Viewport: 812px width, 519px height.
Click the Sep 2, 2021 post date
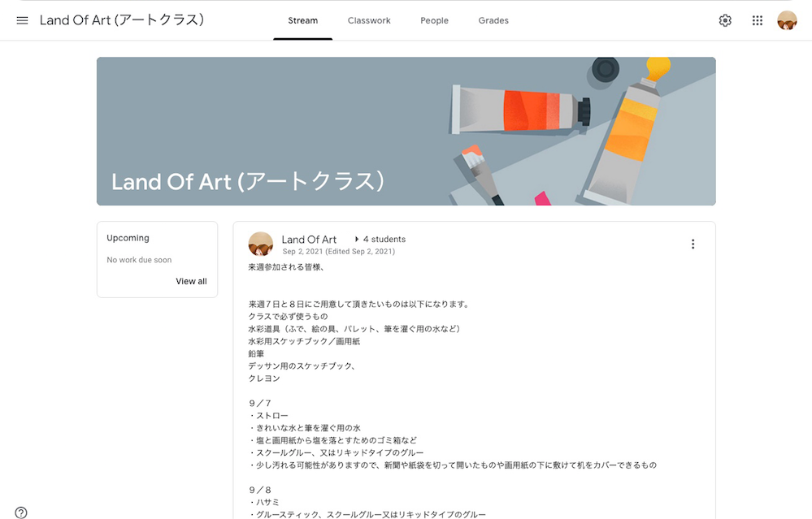point(339,252)
